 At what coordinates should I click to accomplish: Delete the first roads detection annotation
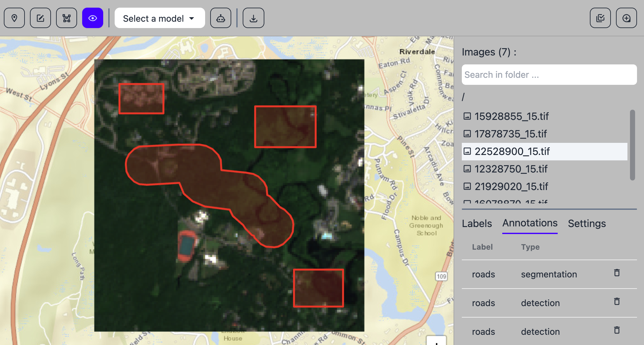coord(617,301)
